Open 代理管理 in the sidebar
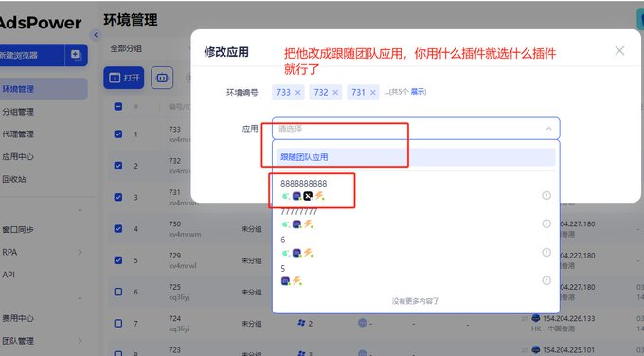The width and height of the screenshot is (644, 356). [18, 133]
